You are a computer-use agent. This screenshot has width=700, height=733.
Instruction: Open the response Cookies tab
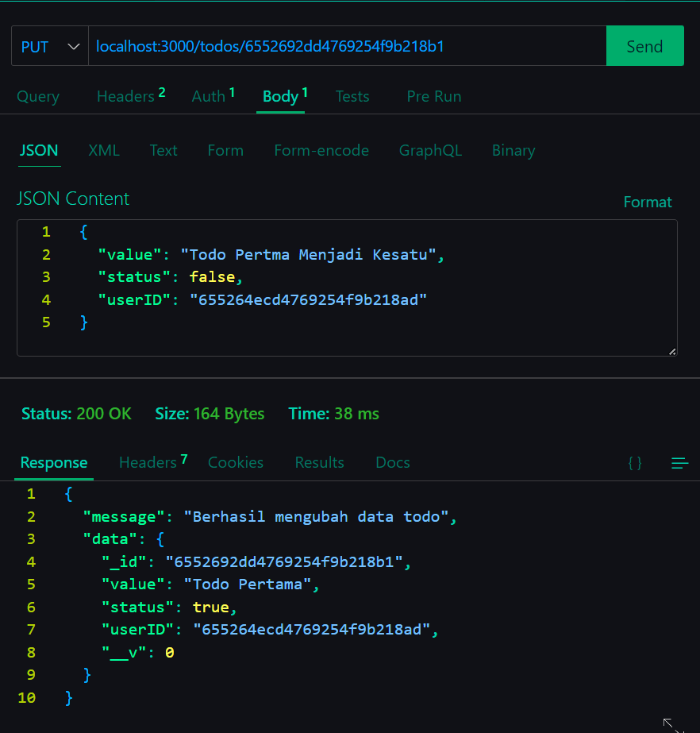236,462
